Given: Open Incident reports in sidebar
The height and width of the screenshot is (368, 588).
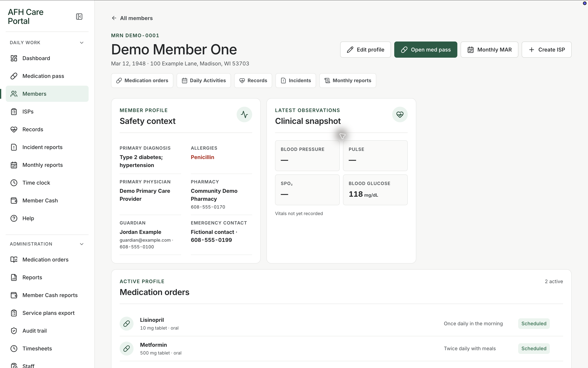Looking at the screenshot, I should click(47, 147).
